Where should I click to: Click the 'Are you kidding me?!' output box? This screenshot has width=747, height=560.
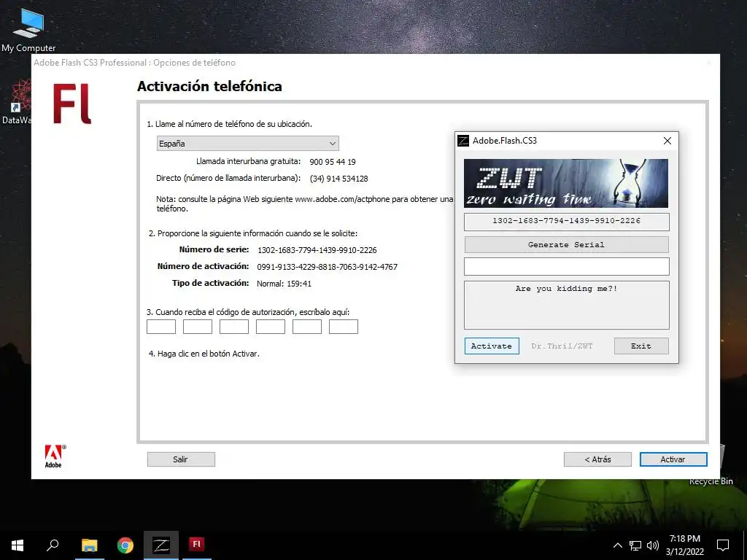(566, 305)
